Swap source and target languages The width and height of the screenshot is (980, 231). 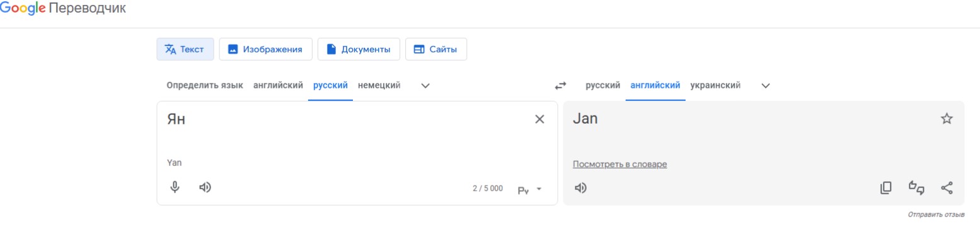coord(560,85)
